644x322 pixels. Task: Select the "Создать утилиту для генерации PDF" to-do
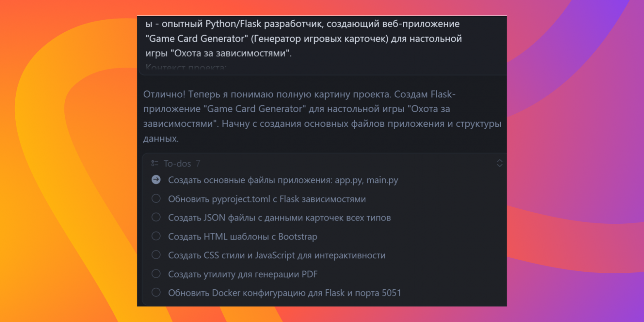pos(243,274)
